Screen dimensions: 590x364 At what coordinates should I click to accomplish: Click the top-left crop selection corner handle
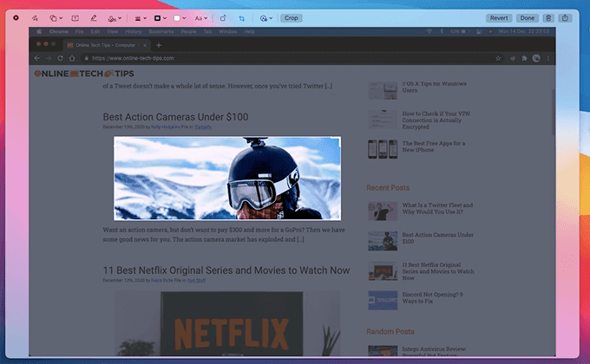[115, 137]
